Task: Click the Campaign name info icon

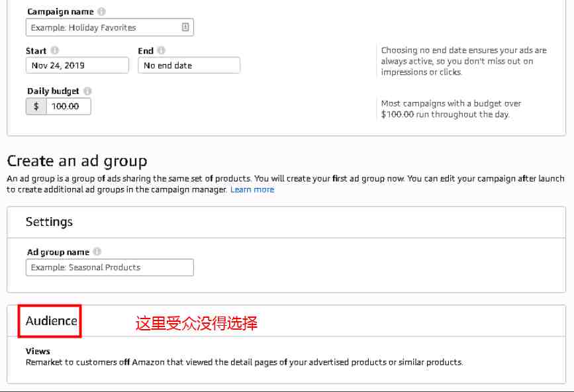Action: point(101,12)
